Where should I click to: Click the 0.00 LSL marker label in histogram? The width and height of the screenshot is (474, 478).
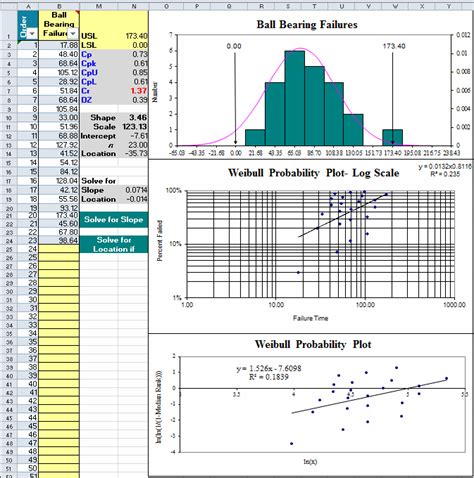234,46
